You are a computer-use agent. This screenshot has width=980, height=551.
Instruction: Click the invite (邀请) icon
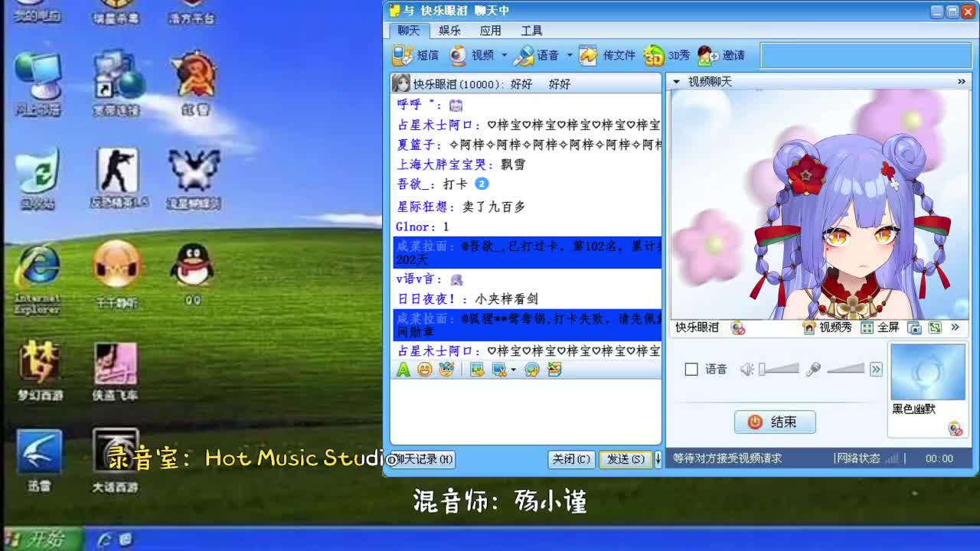(707, 55)
